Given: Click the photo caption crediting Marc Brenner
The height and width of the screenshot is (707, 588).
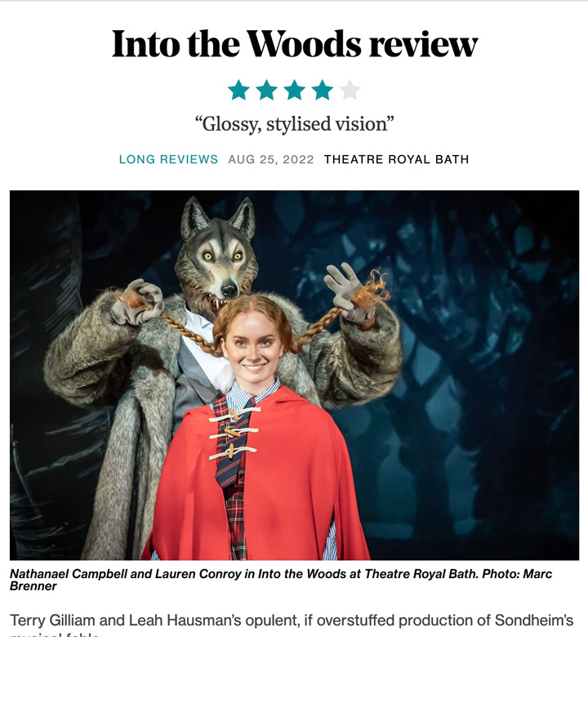Looking at the screenshot, I should [x=280, y=580].
